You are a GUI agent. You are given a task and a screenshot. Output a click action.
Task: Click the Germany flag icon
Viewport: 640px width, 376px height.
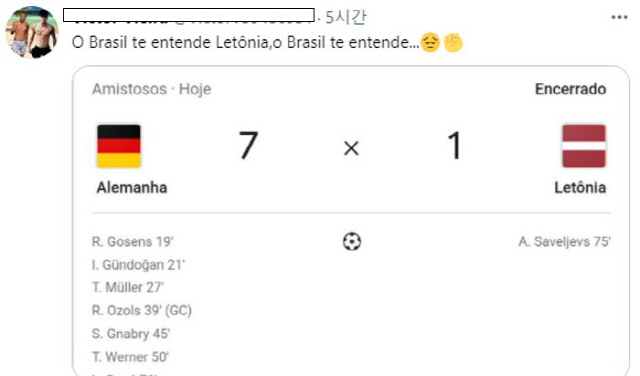(x=119, y=146)
